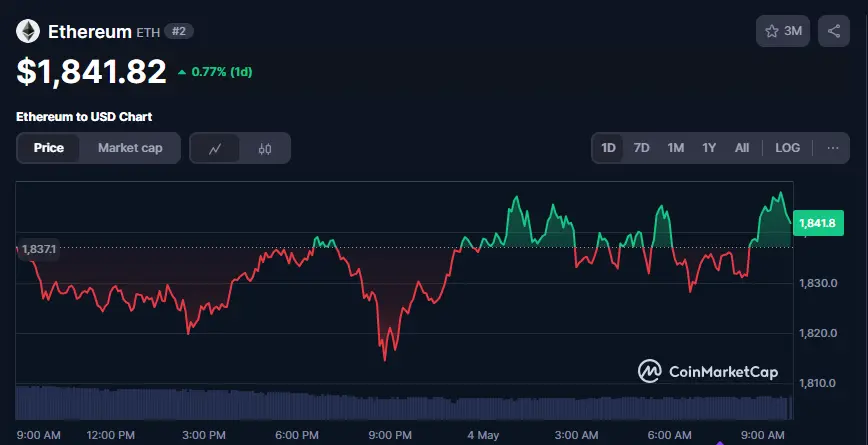Click the Ethereum to USD Chart title
This screenshot has width=868, height=445.
84,117
